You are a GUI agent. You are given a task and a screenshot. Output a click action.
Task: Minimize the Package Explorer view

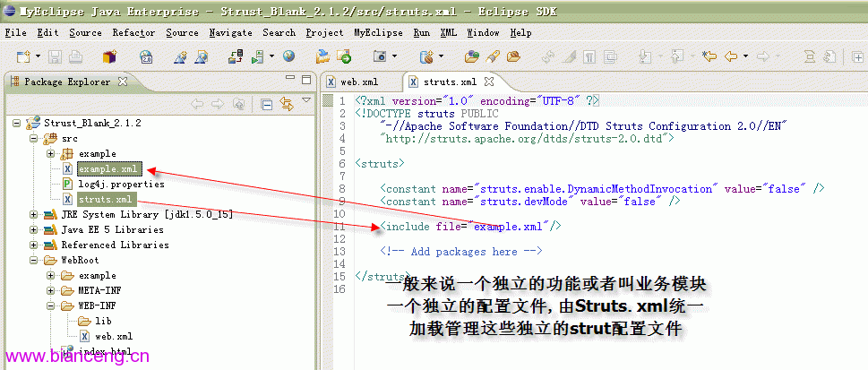290,79
